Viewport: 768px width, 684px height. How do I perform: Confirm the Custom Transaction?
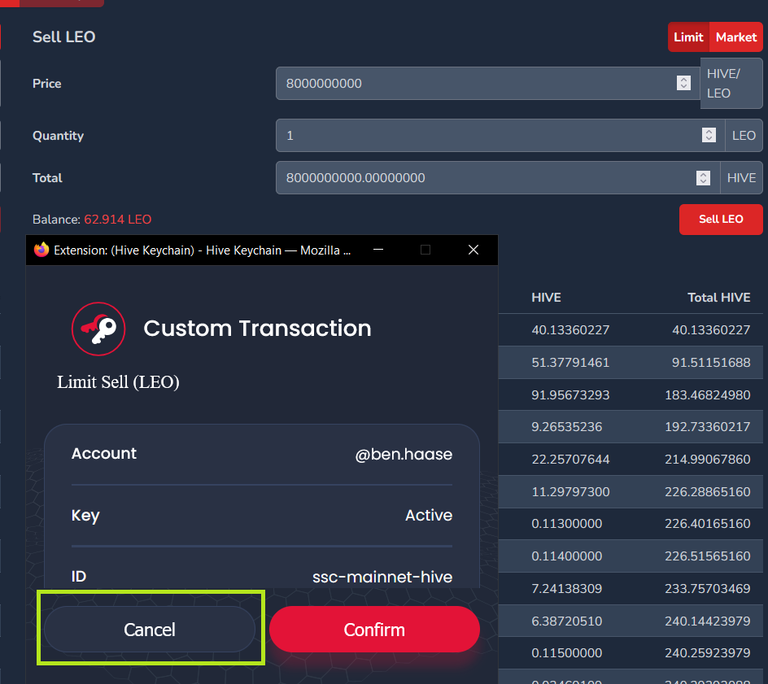[374, 630]
